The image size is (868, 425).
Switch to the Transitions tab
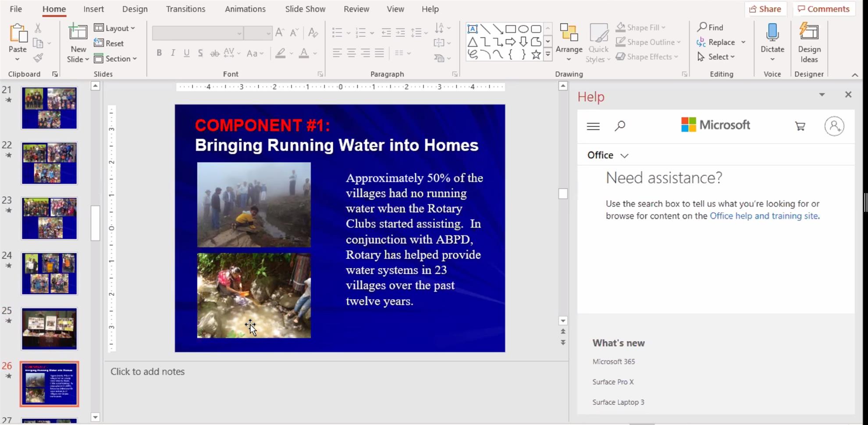coord(185,9)
